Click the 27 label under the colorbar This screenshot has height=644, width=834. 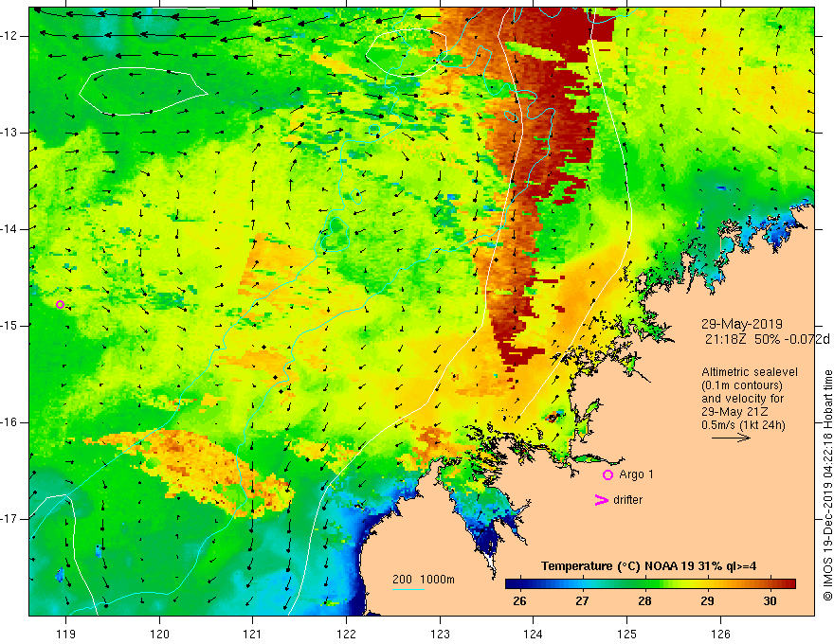(x=582, y=601)
